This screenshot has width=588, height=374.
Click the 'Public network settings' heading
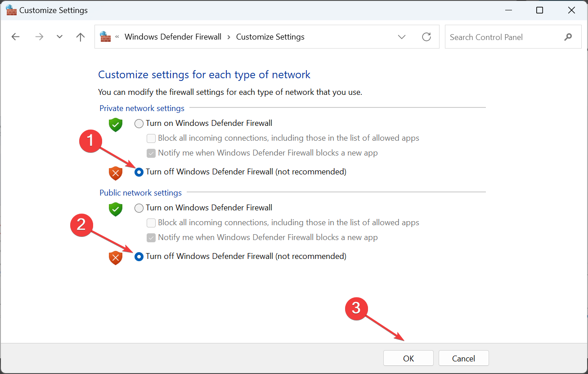point(141,193)
